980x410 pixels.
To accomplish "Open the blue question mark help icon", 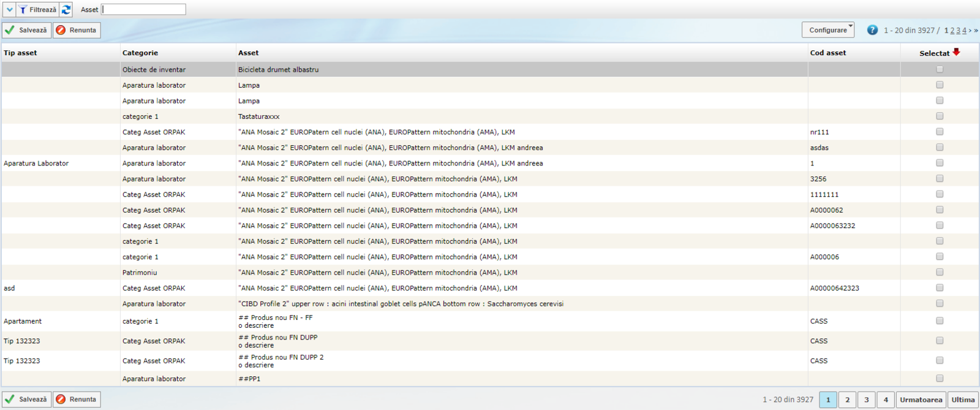I will 872,30.
